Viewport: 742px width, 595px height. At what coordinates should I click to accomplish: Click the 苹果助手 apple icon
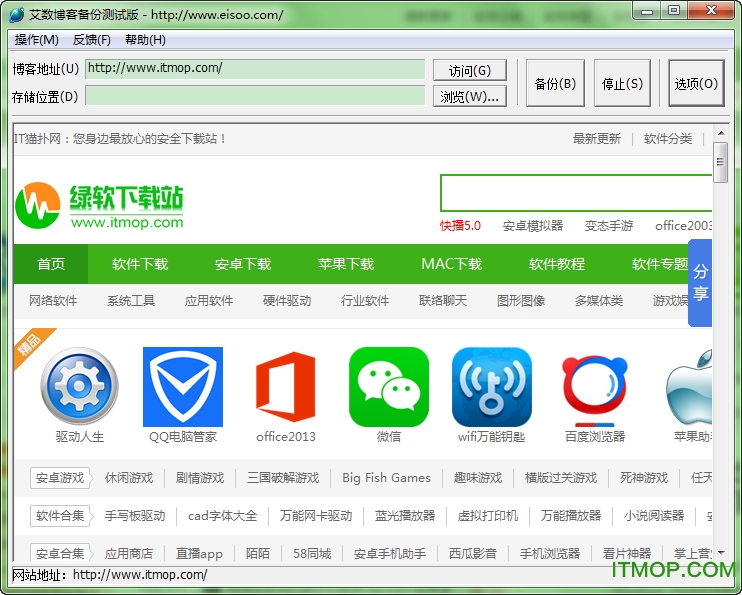(689, 387)
